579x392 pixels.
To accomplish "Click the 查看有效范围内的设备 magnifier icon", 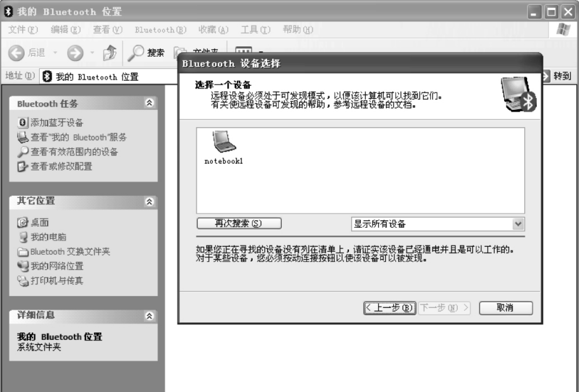I will 23,152.
